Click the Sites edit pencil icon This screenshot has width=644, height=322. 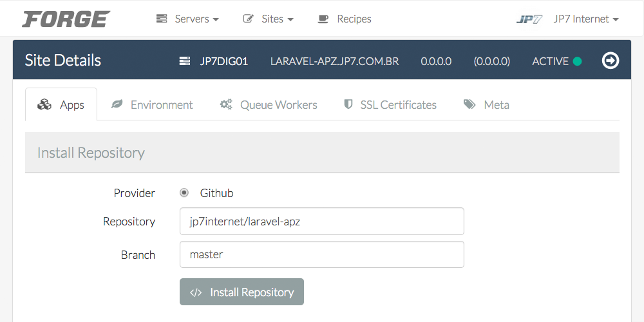point(248,19)
